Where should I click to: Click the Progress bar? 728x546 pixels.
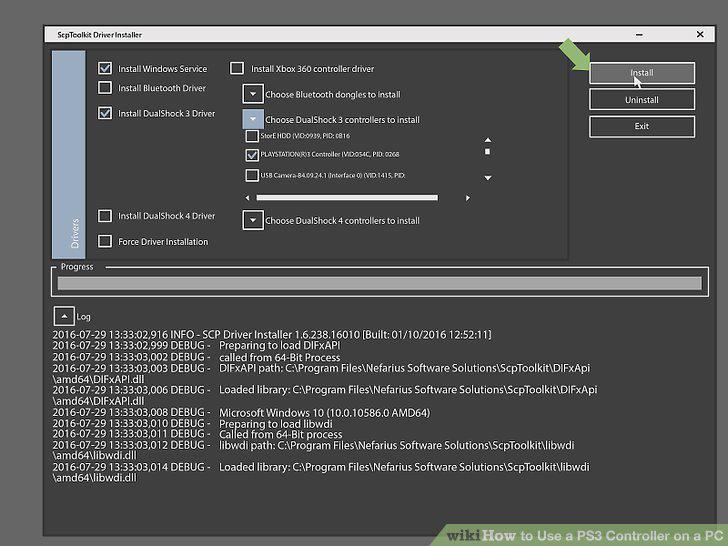[379, 283]
